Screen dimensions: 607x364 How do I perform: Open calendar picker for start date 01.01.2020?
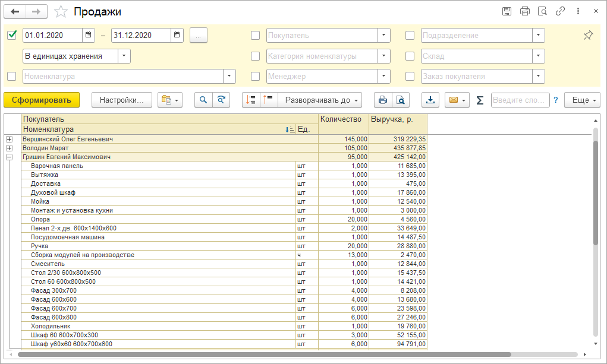[88, 35]
